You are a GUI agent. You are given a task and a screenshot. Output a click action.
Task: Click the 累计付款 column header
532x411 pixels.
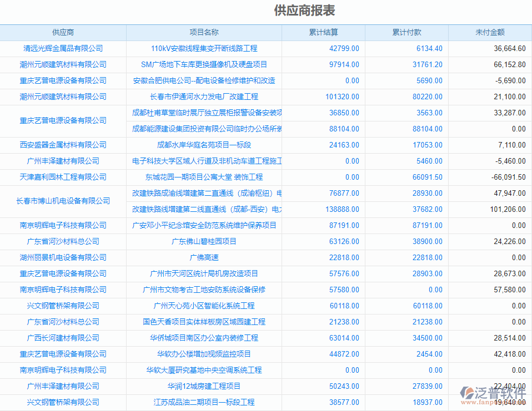click(406, 32)
